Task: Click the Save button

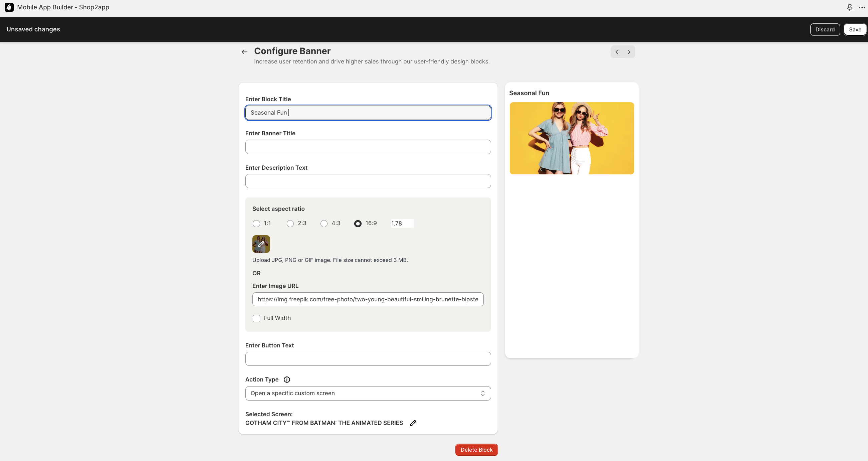Action: click(855, 30)
